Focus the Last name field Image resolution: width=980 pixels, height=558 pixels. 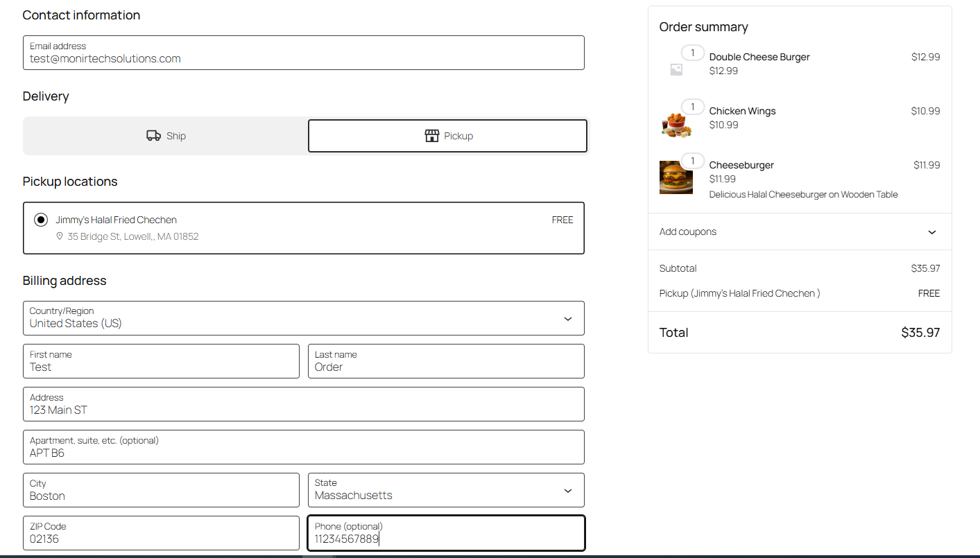pos(445,362)
